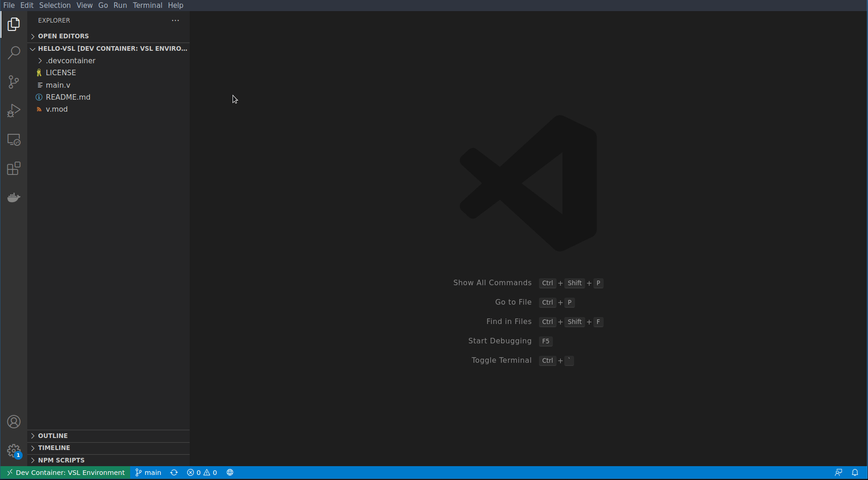Open the Source Control view icon
Viewport: 868px width, 480px height.
point(14,82)
